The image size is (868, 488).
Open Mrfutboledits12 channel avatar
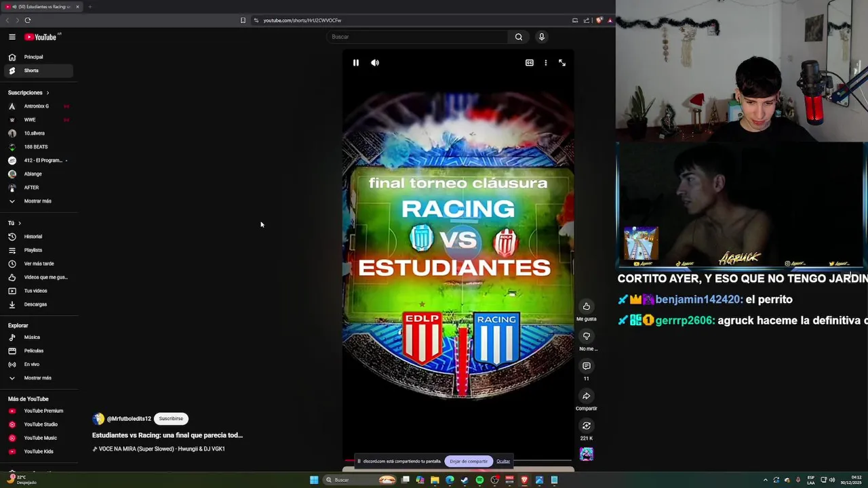point(98,419)
